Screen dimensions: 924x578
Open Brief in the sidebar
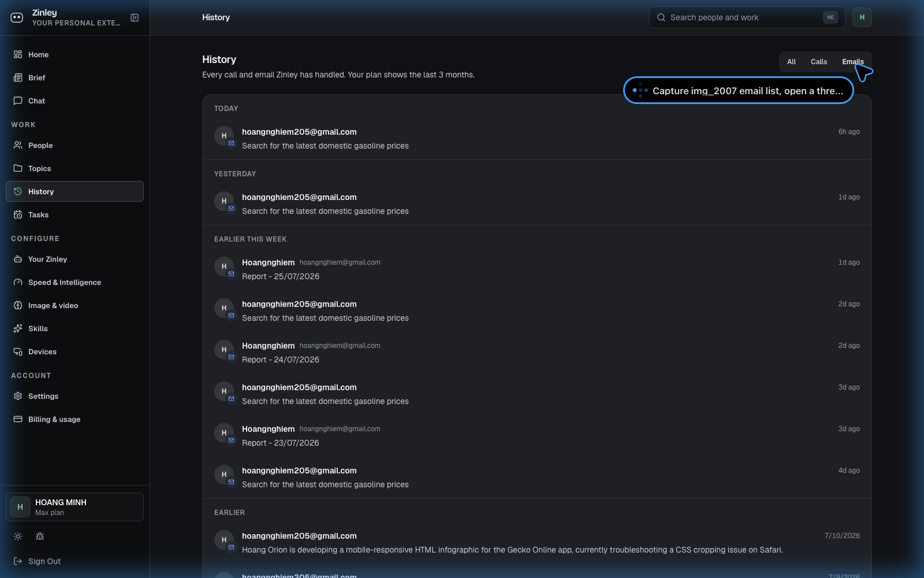pyautogui.click(x=74, y=77)
